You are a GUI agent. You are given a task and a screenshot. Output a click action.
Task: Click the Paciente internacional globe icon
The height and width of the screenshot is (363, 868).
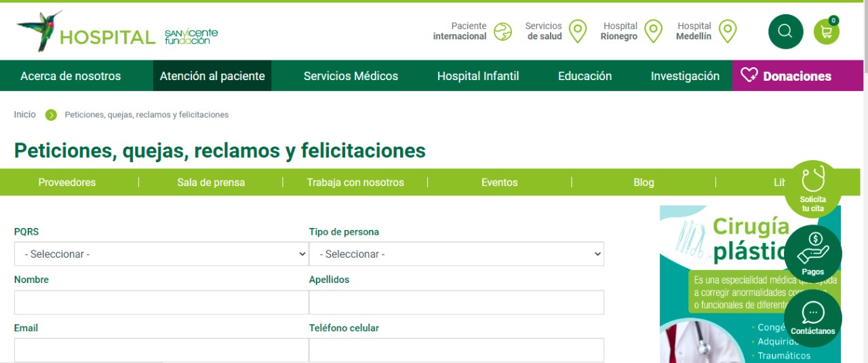point(502,31)
